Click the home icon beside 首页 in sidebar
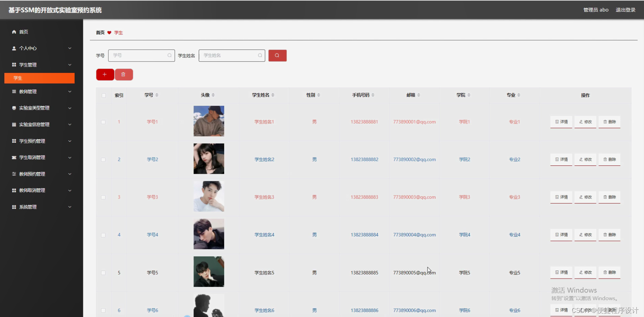Viewport: 644px width, 317px height. (x=14, y=32)
